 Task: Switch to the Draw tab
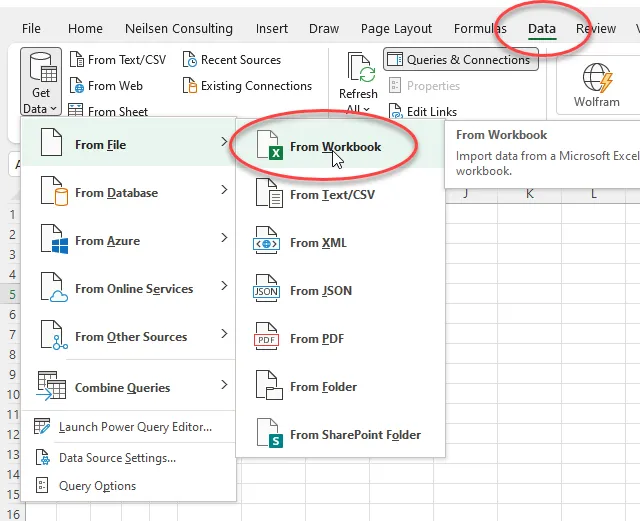tap(324, 29)
